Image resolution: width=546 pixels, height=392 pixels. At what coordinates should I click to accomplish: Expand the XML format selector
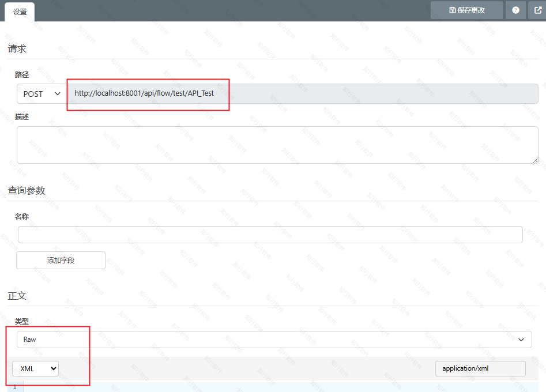[x=36, y=368]
